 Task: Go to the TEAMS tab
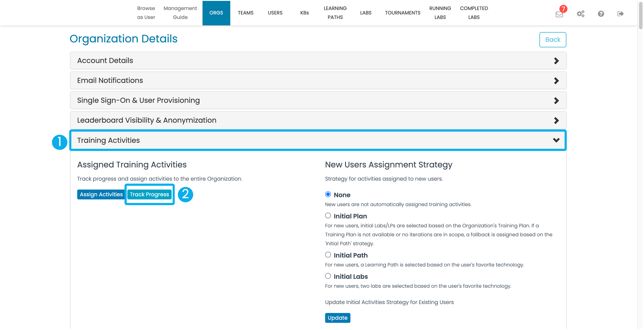tap(246, 13)
